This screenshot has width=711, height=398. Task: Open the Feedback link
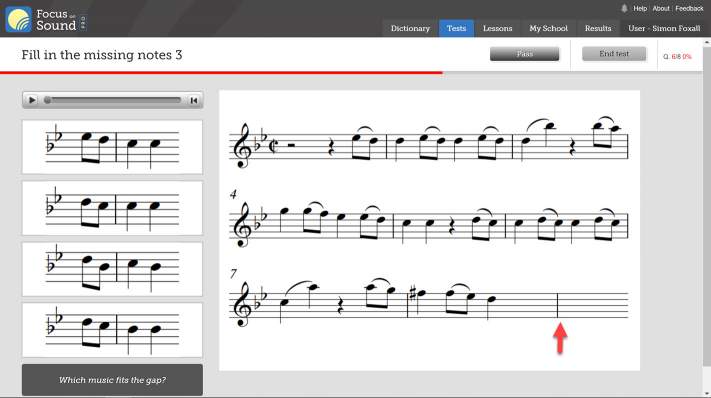coord(689,8)
